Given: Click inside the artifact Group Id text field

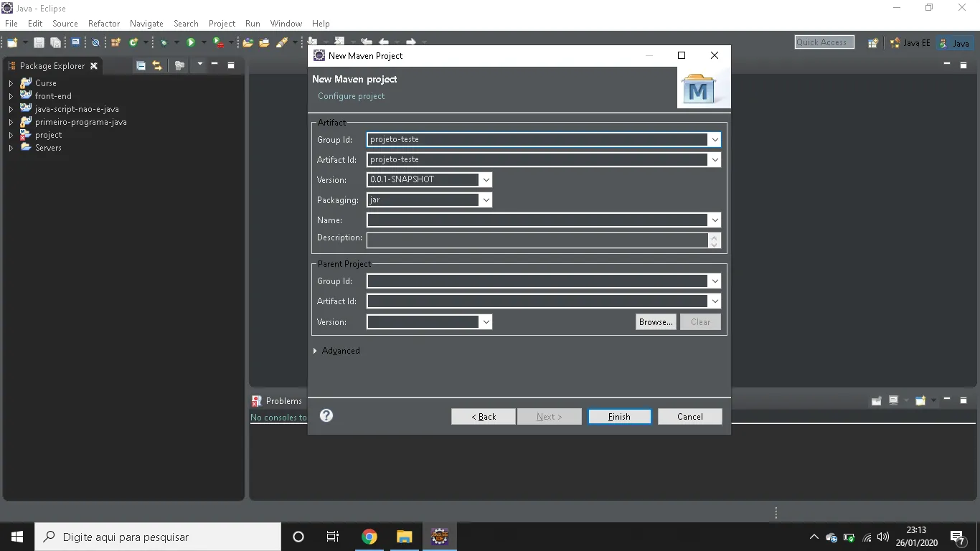Looking at the screenshot, I should pos(537,140).
